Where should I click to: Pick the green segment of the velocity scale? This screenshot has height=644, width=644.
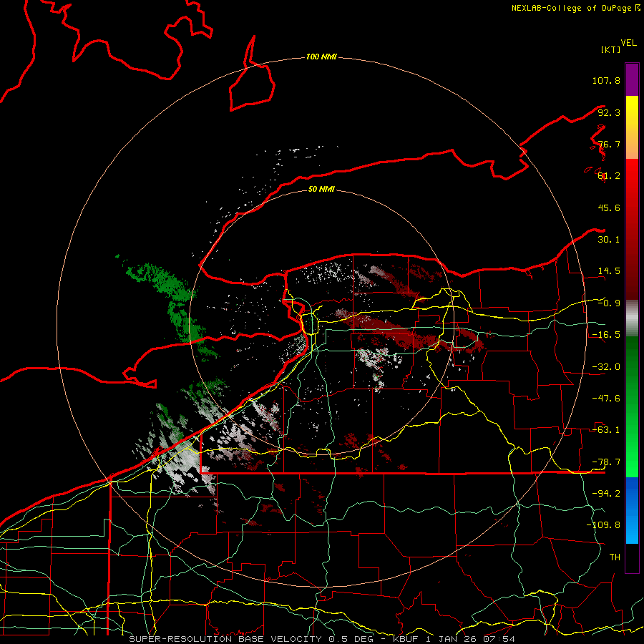(x=632, y=406)
